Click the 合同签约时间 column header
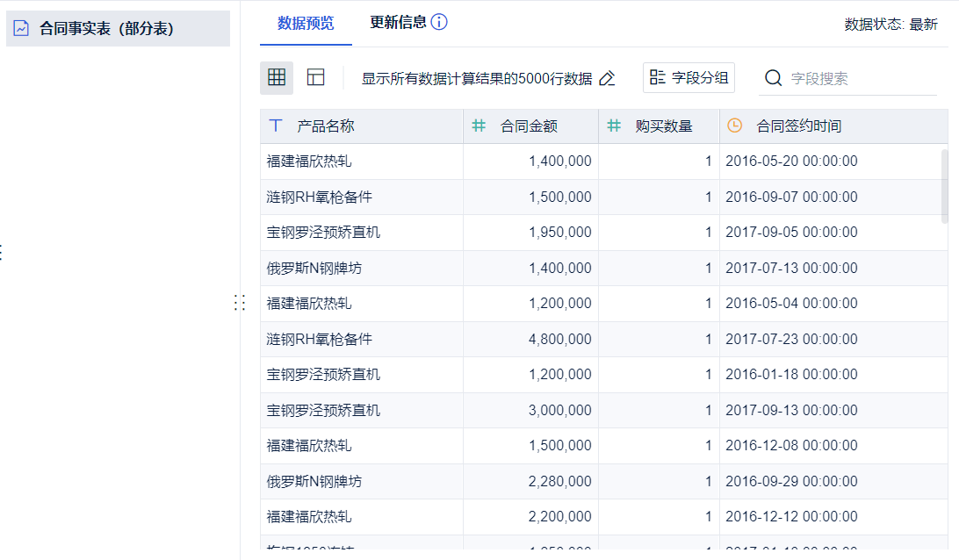 pos(833,126)
